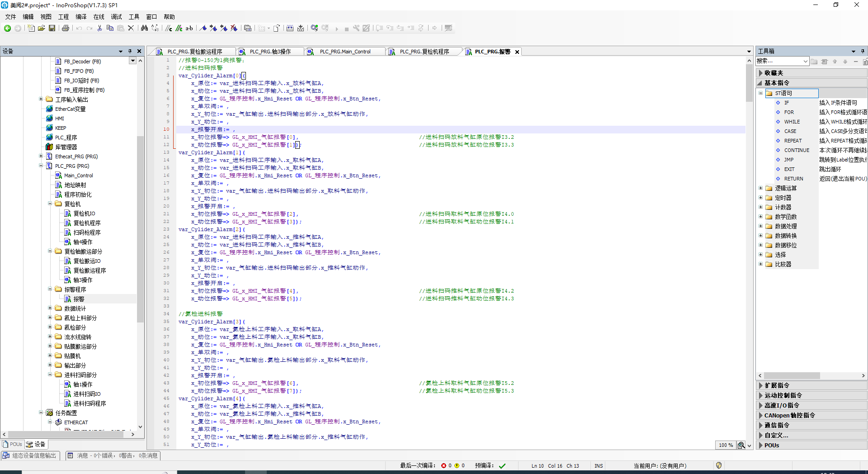Collapse ST语句 folder in toolbox
The image size is (868, 474).
click(760, 93)
